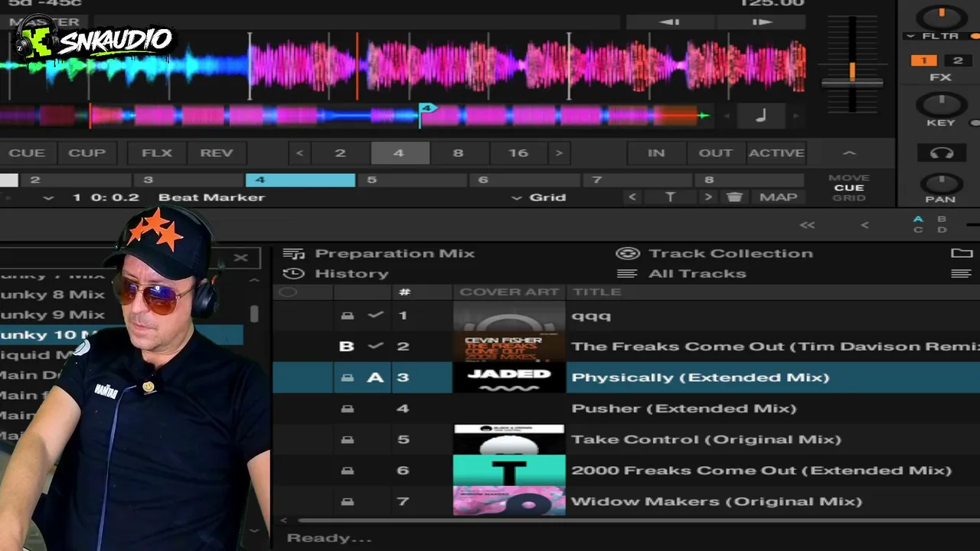Toggle the filter on indicator next to FLTR
This screenshot has height=551, width=980.
point(975,36)
